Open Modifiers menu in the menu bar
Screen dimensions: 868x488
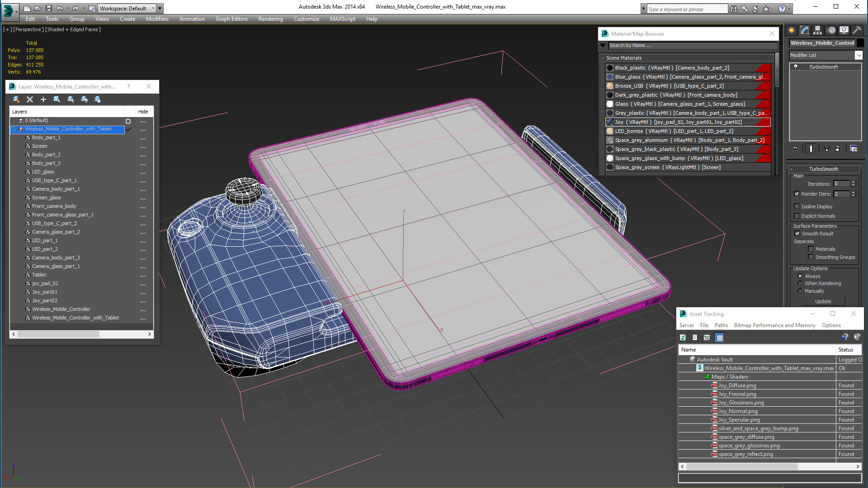(x=157, y=19)
